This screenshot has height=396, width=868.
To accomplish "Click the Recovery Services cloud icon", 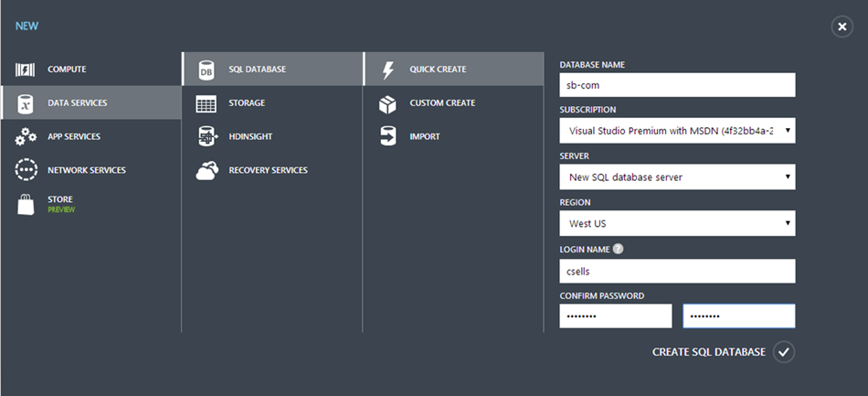I will click(207, 171).
